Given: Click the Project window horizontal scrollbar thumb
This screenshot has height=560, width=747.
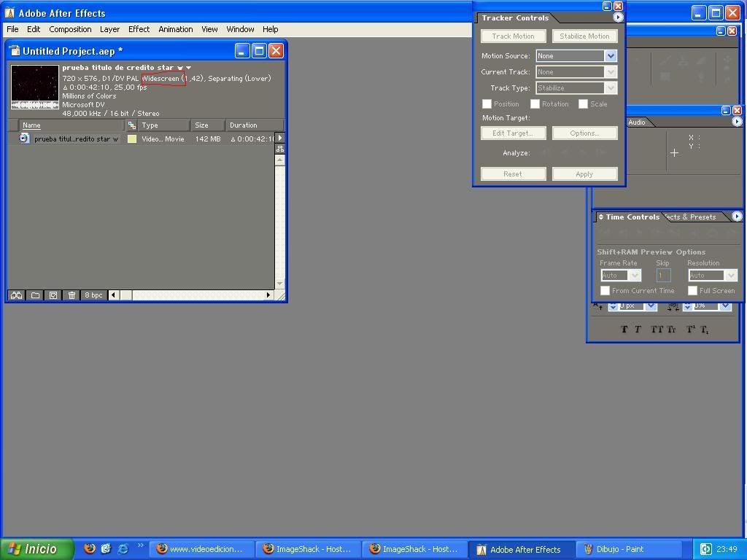Looking at the screenshot, I should (125, 295).
